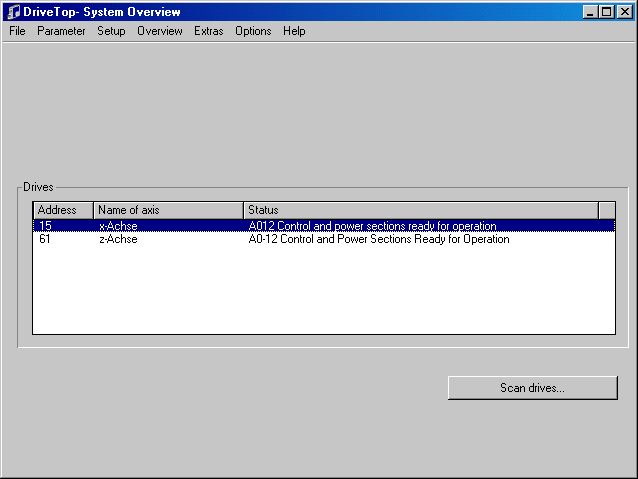Open the Overview menu

coord(160,31)
